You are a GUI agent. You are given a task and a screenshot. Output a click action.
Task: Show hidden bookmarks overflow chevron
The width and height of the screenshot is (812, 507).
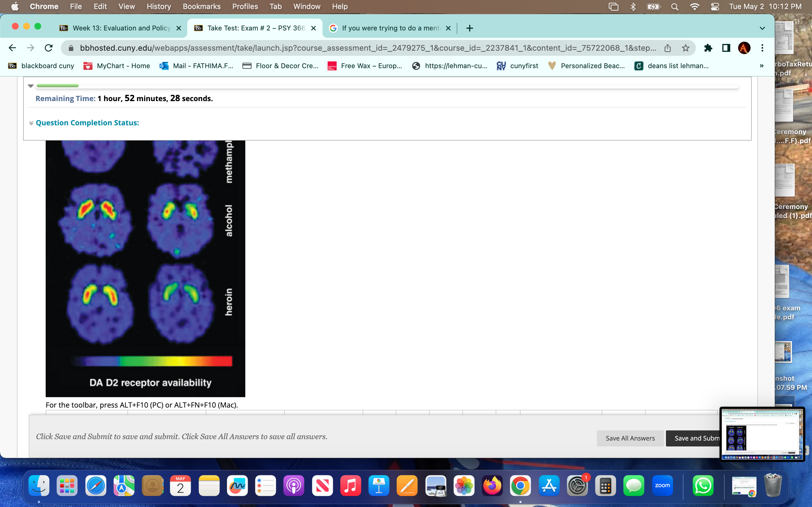coord(761,66)
